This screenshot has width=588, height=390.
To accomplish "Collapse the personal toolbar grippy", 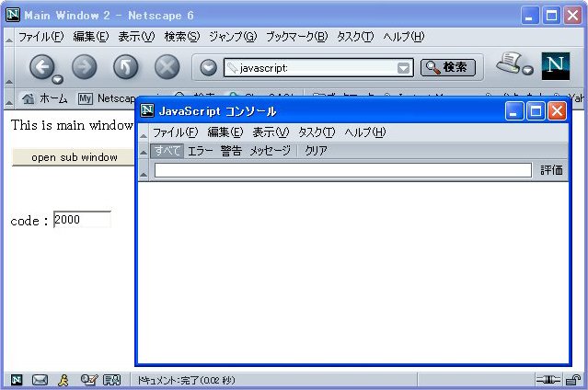I will coord(9,98).
